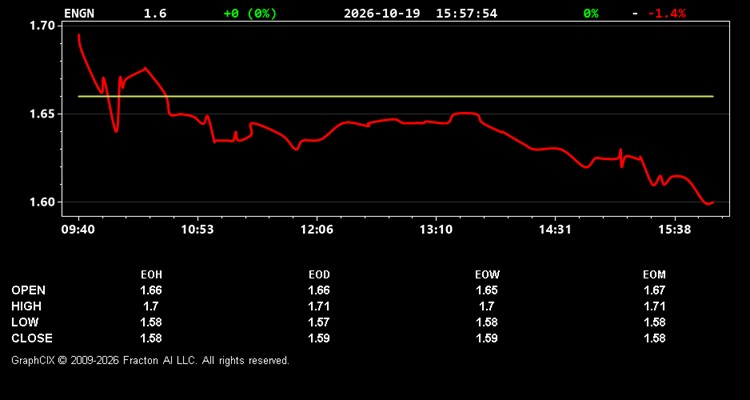750x400 pixels.
Task: Click the yellow opening price reference line
Action: pyautogui.click(x=396, y=97)
